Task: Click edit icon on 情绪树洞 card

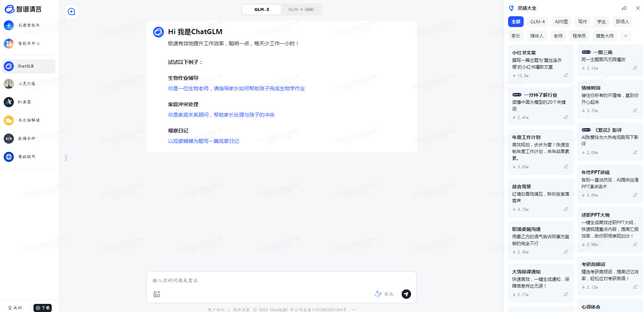Action: (635, 111)
